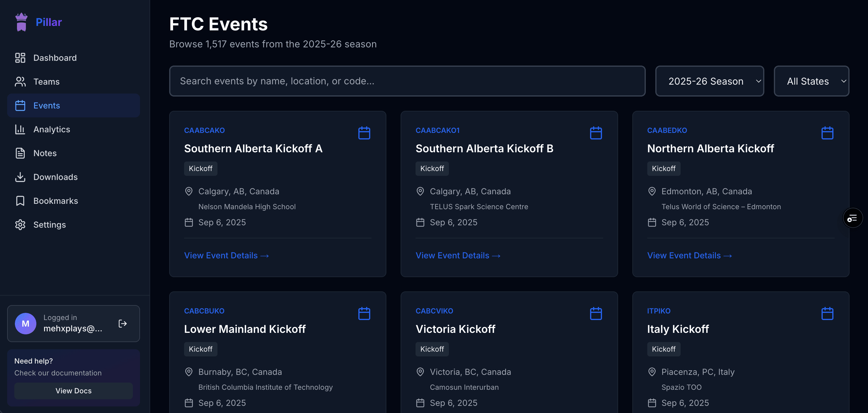The image size is (868, 413).
Task: Open the 2025-26 Season dropdown
Action: (x=709, y=81)
